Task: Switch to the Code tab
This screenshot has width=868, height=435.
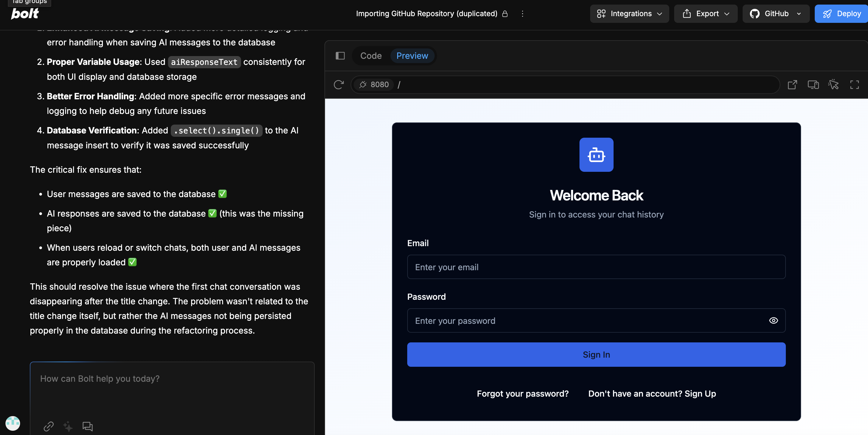Action: coord(371,56)
